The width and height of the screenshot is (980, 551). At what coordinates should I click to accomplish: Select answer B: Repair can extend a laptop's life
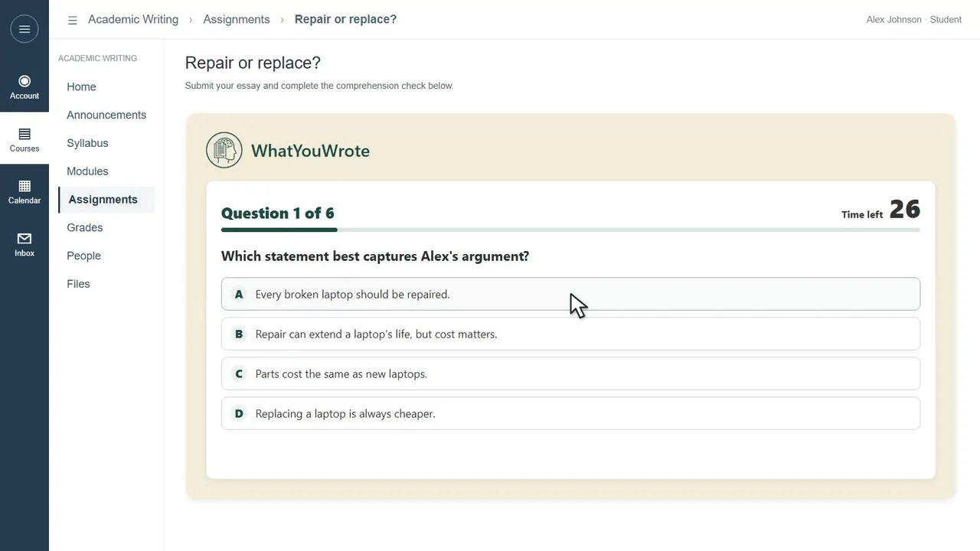(570, 334)
